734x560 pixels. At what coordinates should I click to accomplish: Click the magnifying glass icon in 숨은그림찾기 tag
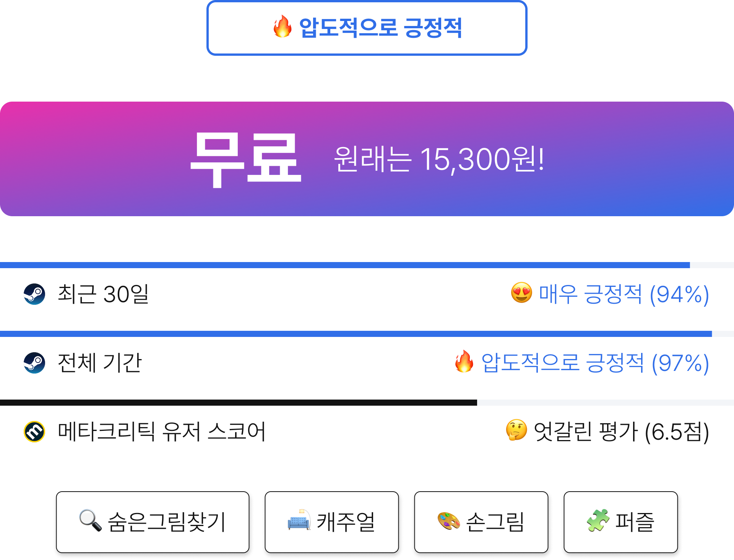click(x=90, y=521)
